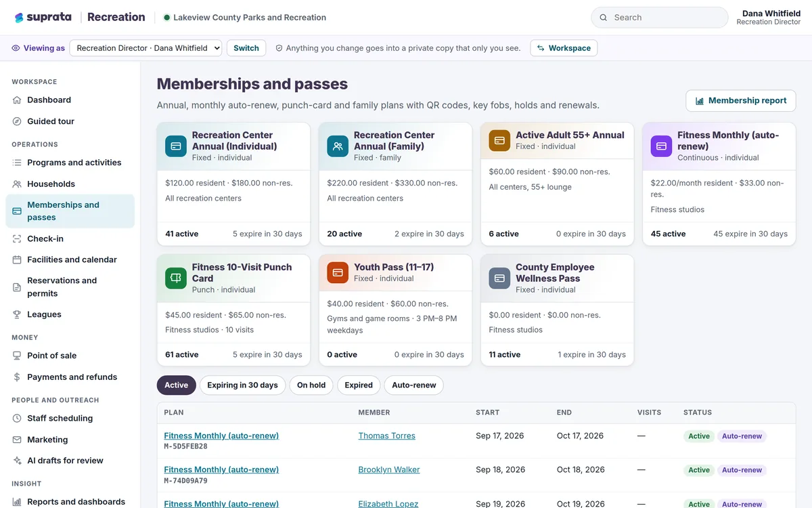This screenshot has width=812, height=508.
Task: Click the STATUS column header
Action: (x=698, y=412)
